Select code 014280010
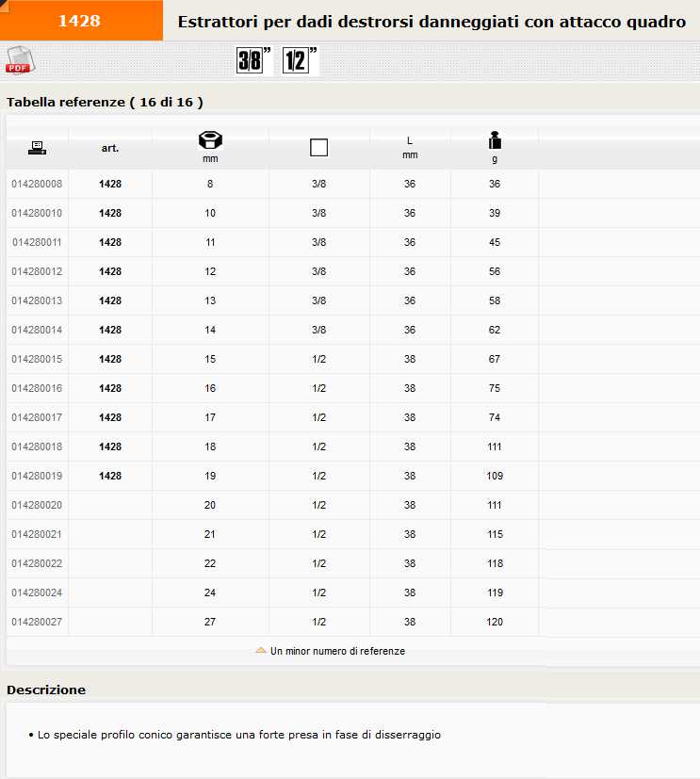 [x=37, y=213]
